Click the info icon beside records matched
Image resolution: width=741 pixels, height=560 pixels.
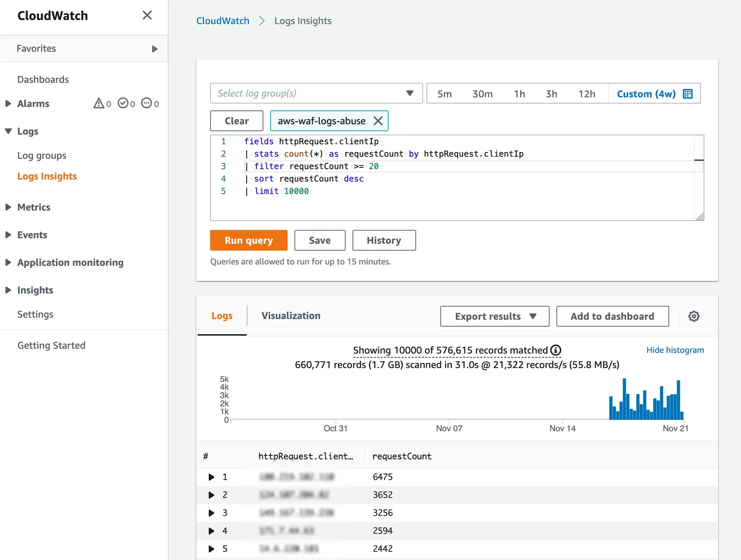pyautogui.click(x=555, y=350)
